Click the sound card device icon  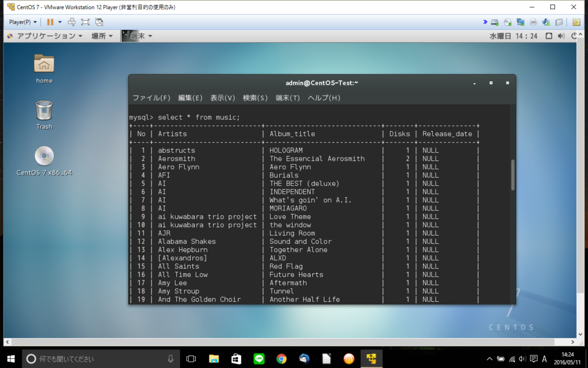pos(546,22)
